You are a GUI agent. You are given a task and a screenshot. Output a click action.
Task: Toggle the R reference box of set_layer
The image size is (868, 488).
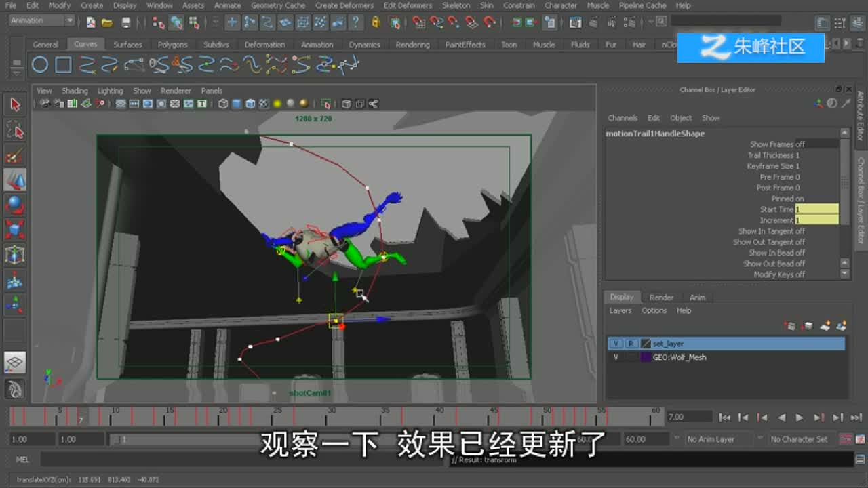[631, 344]
